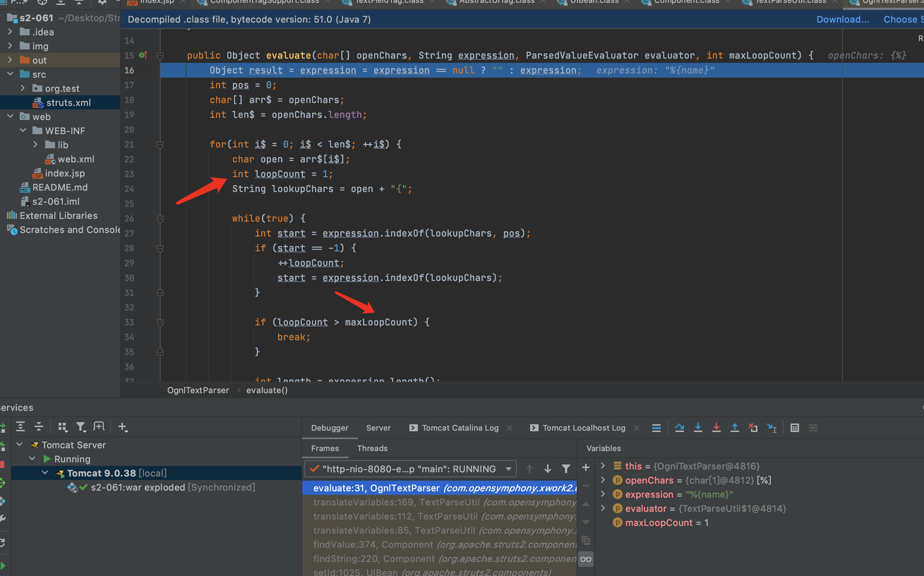
Task: Click the Step Into debugger icon
Action: [698, 428]
